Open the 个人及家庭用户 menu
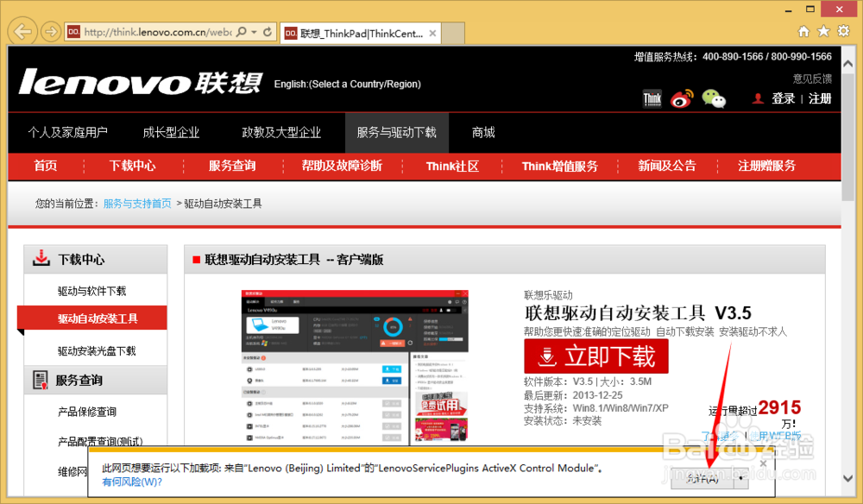Screen dimensions: 863x504 click(67, 132)
